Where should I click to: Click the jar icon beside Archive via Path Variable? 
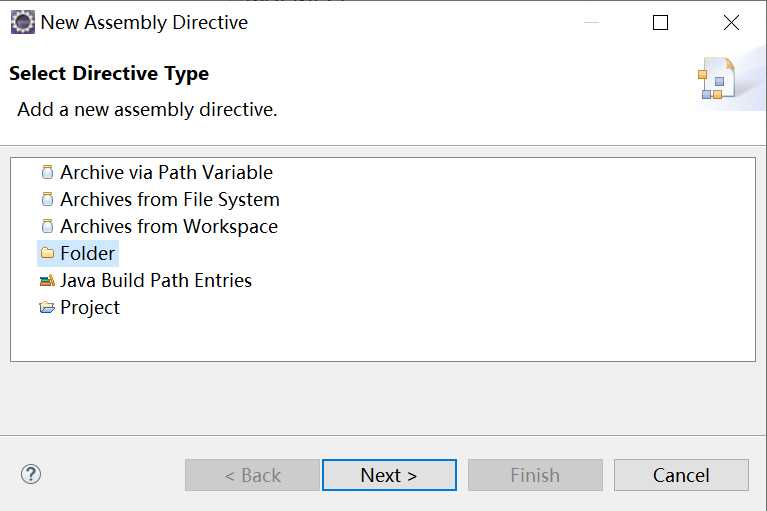tap(47, 172)
